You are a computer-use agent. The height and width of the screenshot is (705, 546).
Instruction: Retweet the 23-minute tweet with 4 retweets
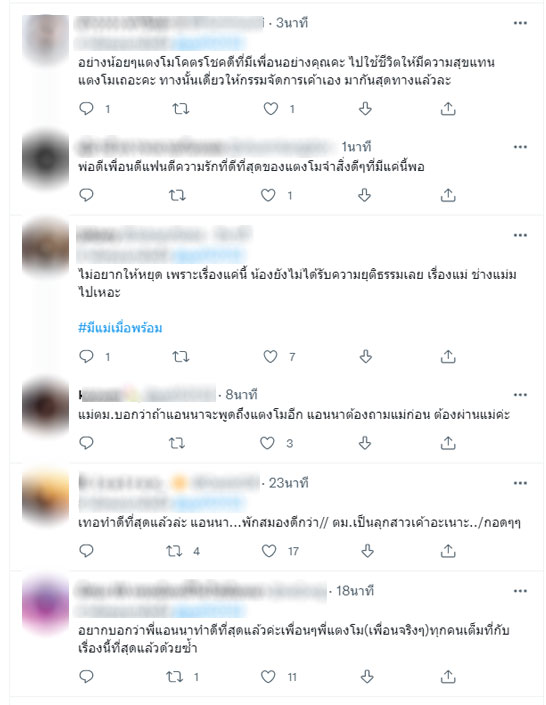(x=175, y=551)
